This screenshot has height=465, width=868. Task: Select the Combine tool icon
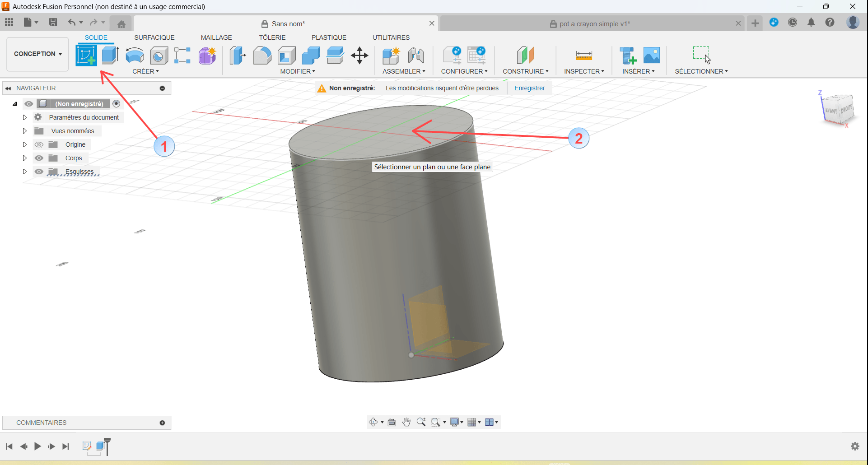click(311, 56)
